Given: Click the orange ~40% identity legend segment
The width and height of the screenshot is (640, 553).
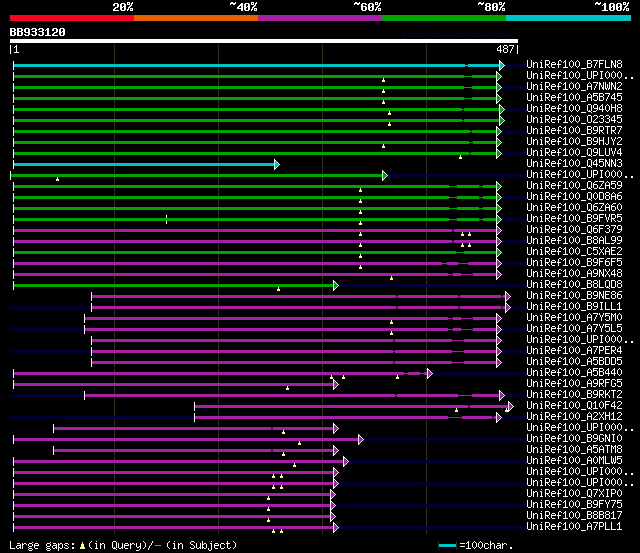Looking at the screenshot, I should (196, 18).
